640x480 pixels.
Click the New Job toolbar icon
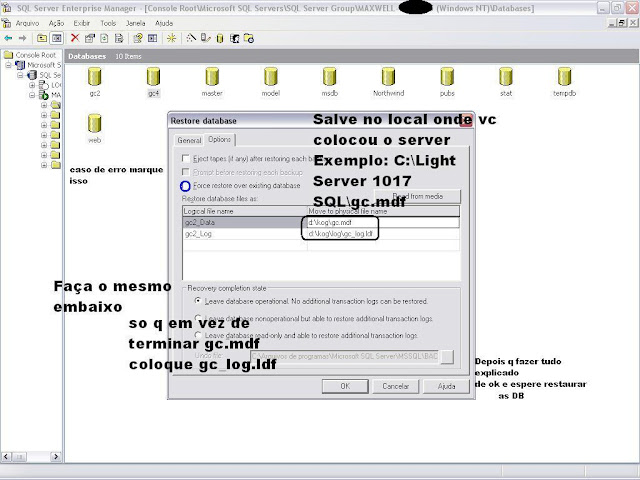[249, 39]
